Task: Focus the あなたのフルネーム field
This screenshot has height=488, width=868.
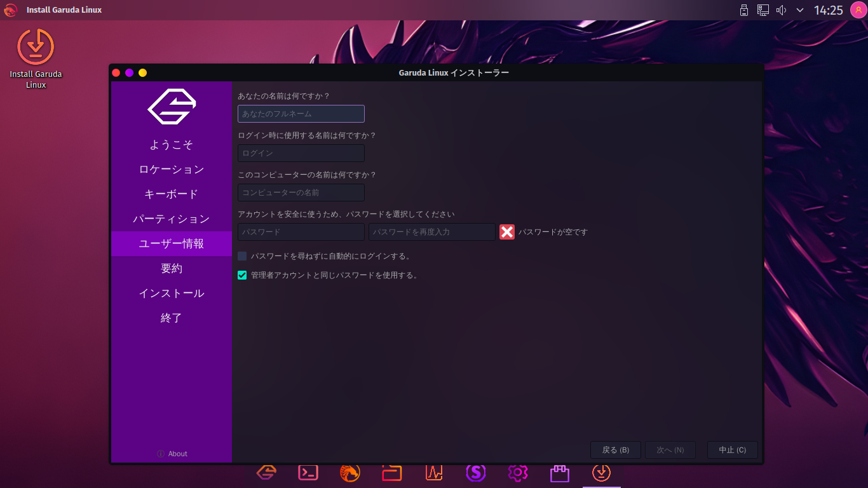Action: point(301,114)
